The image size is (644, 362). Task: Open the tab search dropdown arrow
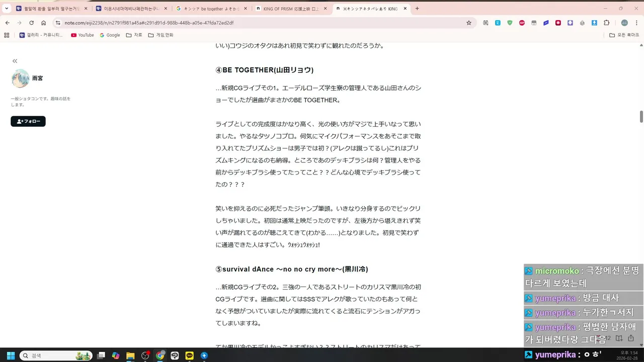tap(7, 9)
